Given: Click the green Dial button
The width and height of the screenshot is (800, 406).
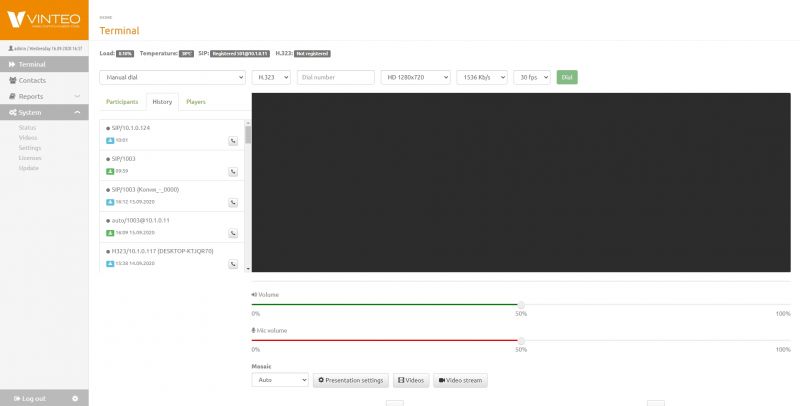Looking at the screenshot, I should [x=567, y=77].
